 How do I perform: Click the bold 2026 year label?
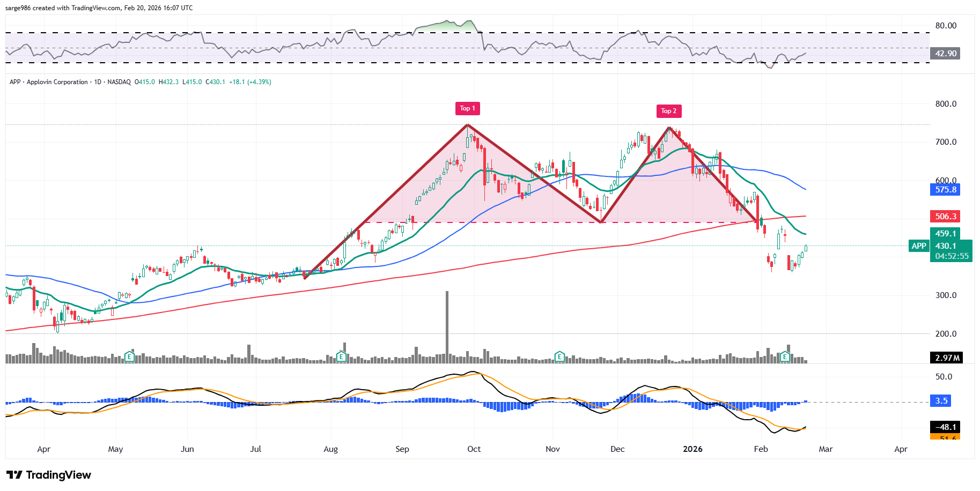(x=692, y=449)
